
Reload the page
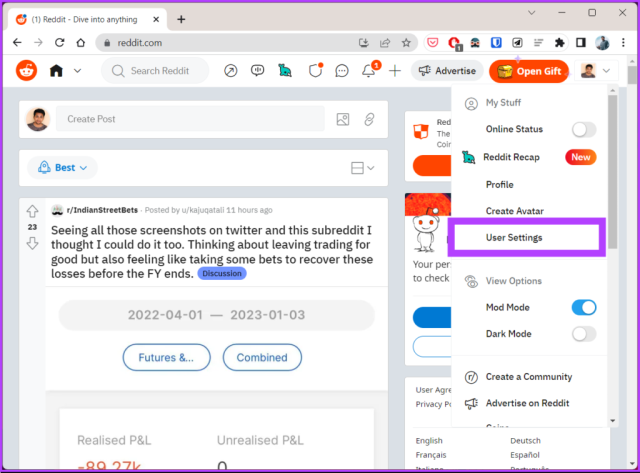point(60,42)
